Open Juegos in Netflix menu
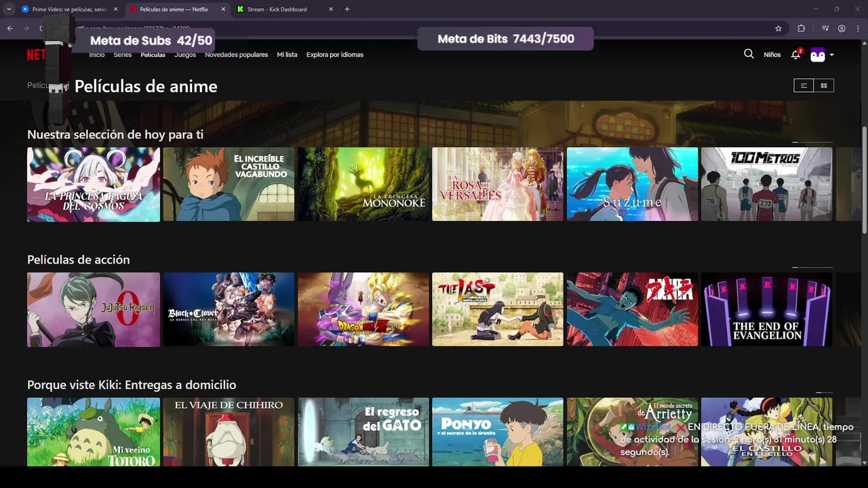The width and height of the screenshot is (868, 488). coord(185,55)
